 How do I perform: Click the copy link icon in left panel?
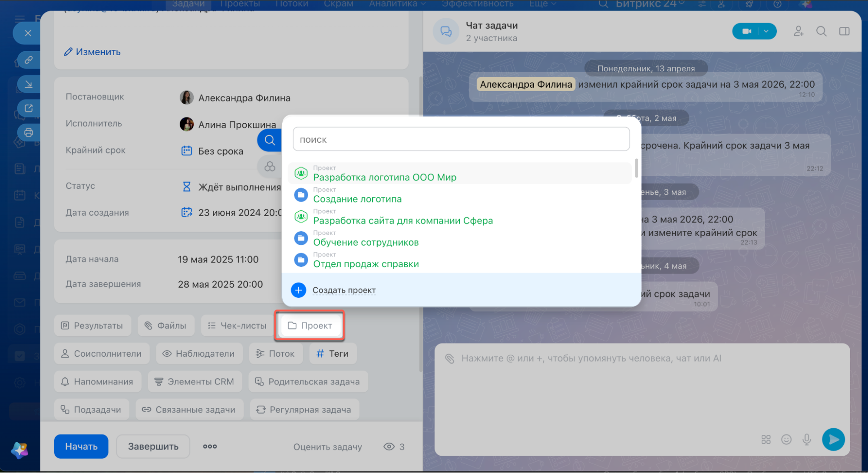(x=29, y=60)
